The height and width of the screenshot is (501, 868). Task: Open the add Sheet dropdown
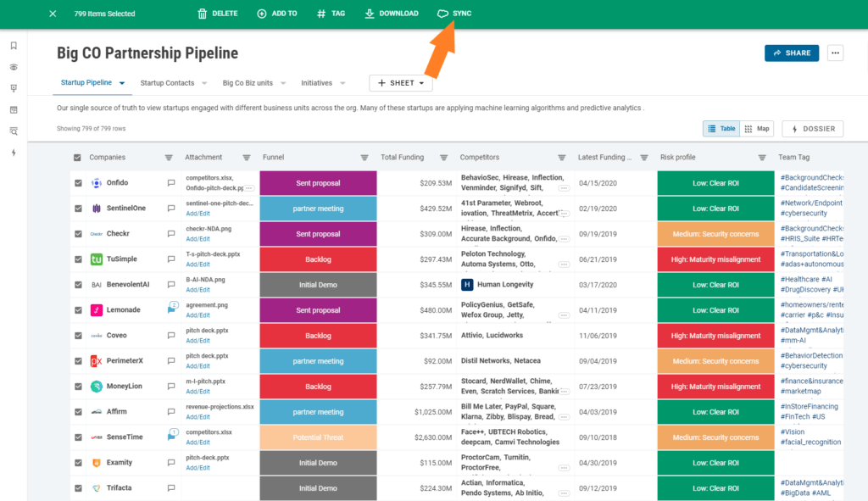401,83
